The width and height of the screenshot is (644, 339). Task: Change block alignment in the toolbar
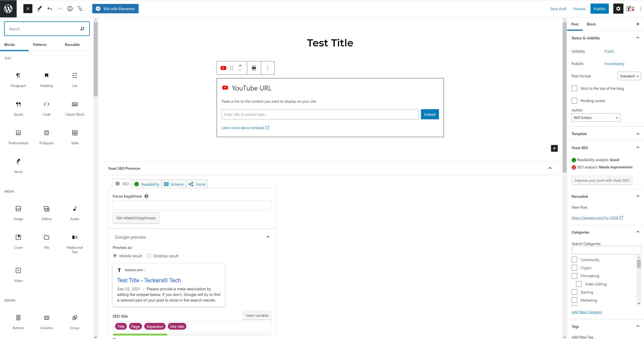[254, 68]
